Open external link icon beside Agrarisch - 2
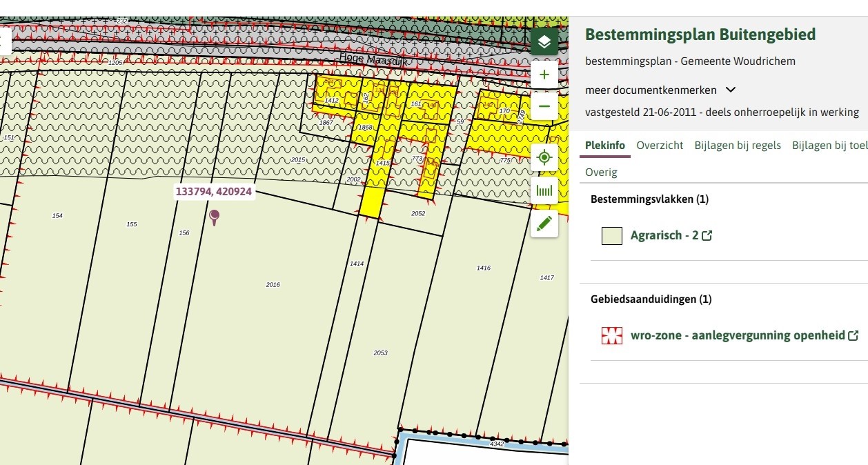 click(x=707, y=236)
